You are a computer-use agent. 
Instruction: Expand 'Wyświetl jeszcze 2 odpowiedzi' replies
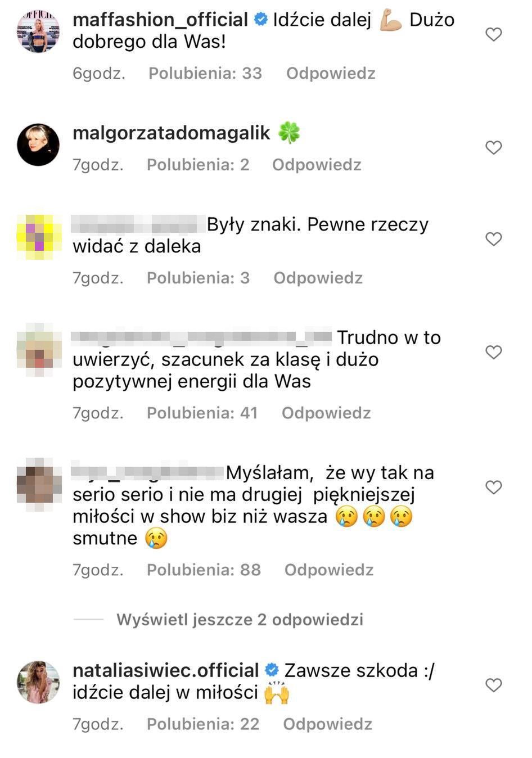point(240,620)
